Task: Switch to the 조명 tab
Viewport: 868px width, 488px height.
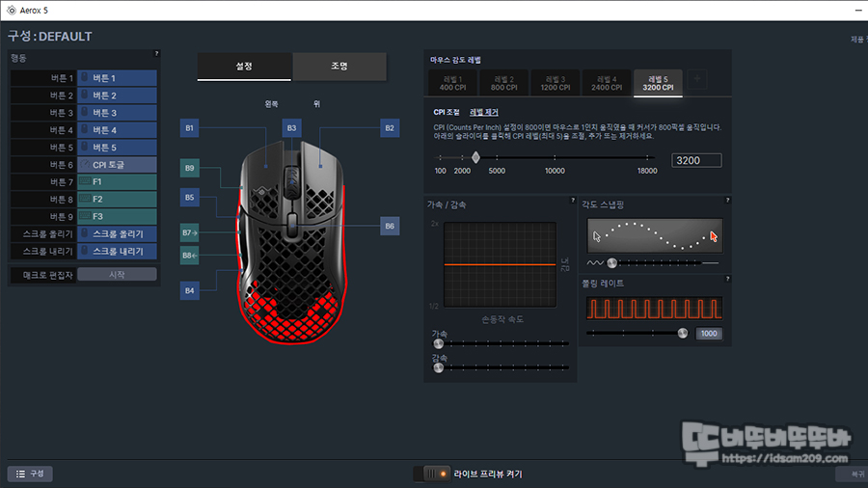Action: pos(339,67)
